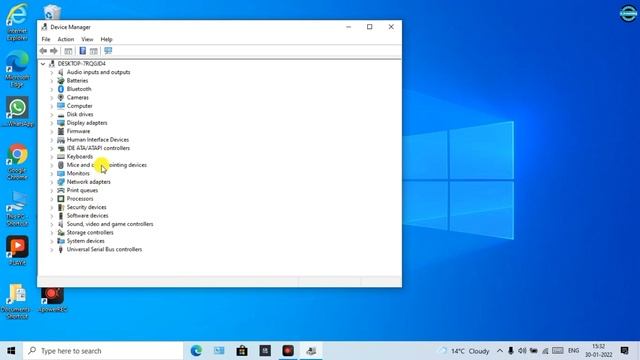
Task: Open the Help menu
Action: click(x=106, y=39)
